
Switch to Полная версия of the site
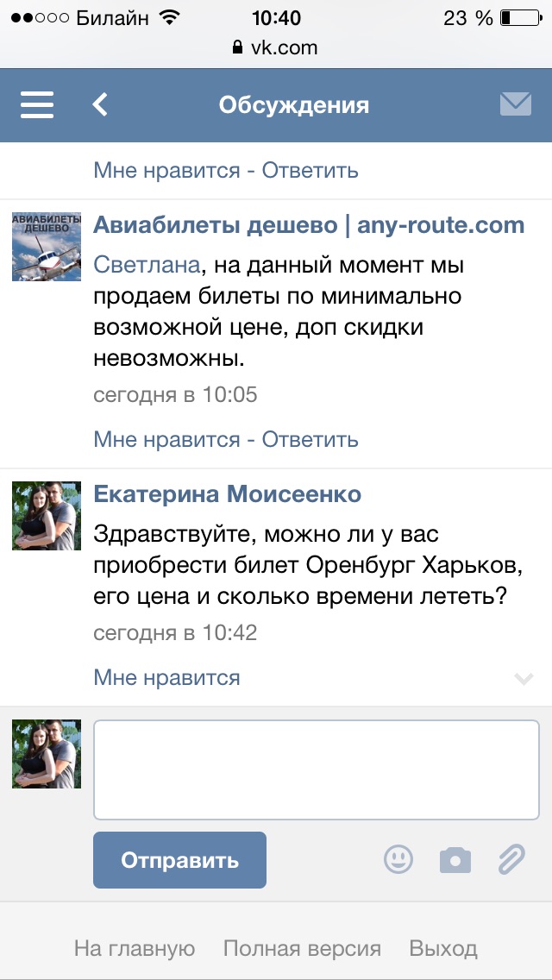point(302,949)
